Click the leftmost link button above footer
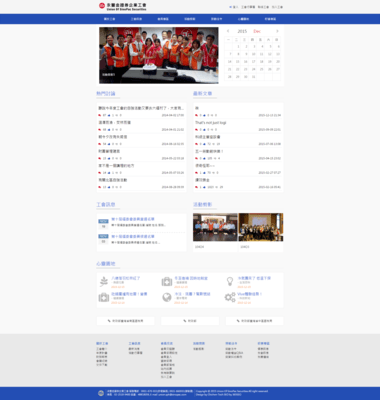Viewport: 380px width, 400px height. 125,321
